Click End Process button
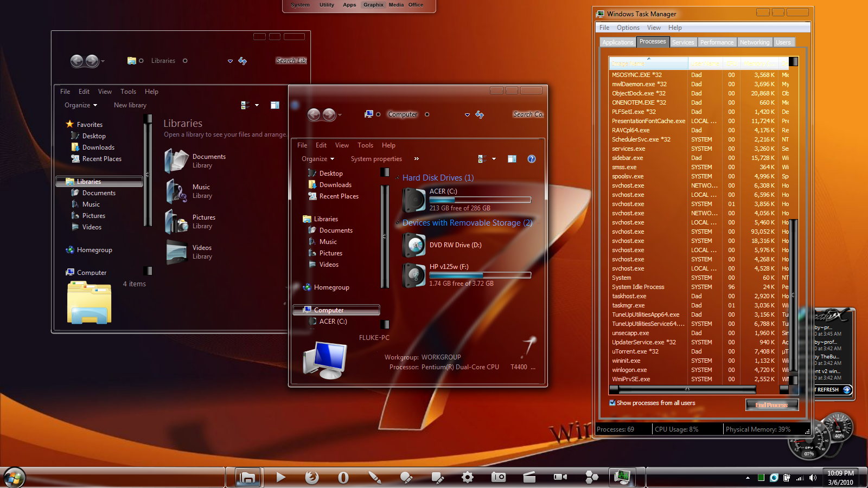Image resolution: width=868 pixels, height=488 pixels. coord(772,405)
